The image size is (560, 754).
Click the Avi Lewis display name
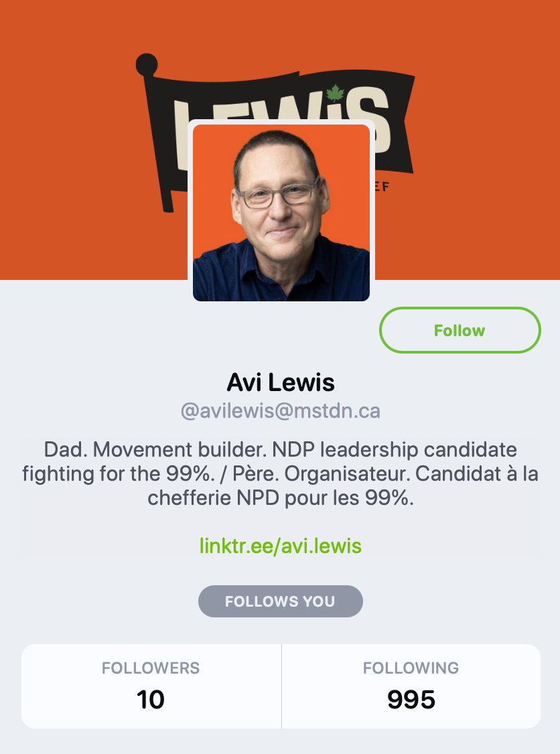coord(280,382)
